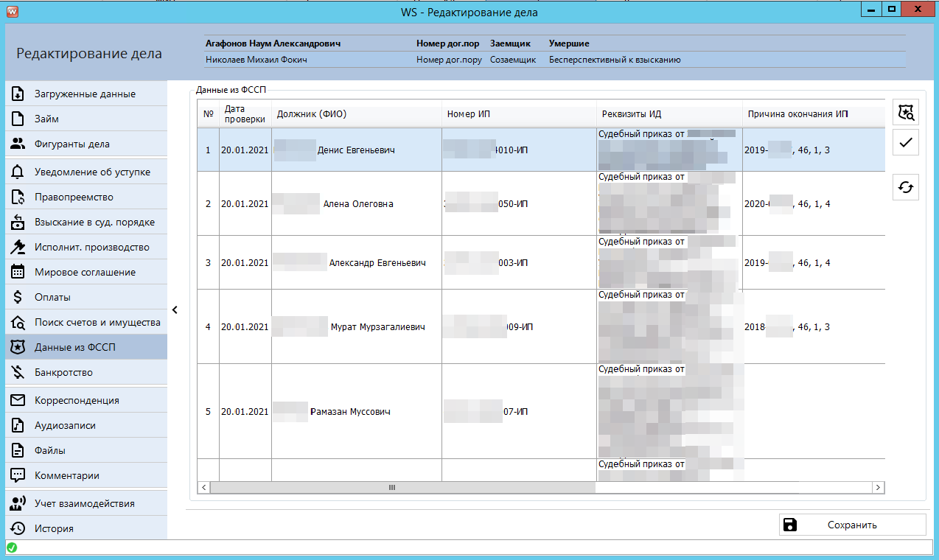Select the Данные из ФССП menu item
This screenshot has height=560, width=939.
click(85, 347)
